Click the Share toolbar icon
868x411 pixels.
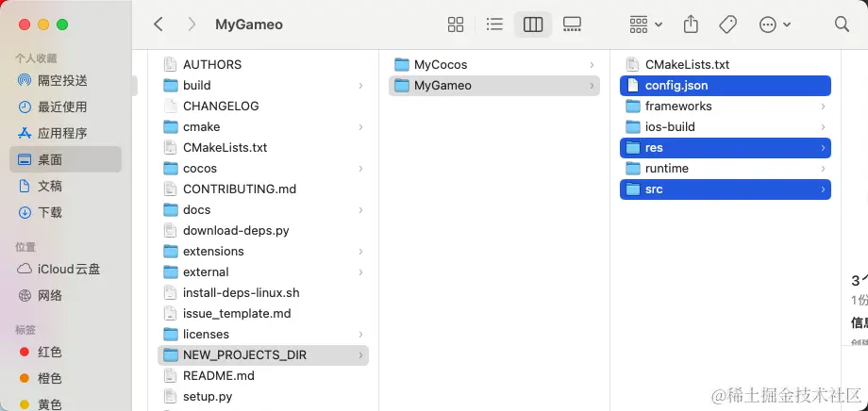tap(691, 25)
